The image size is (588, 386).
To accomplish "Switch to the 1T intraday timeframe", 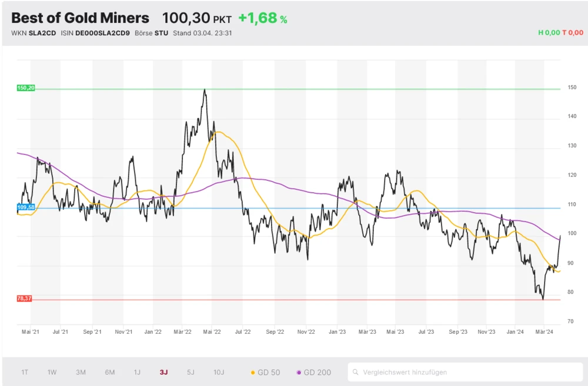I will [25, 372].
